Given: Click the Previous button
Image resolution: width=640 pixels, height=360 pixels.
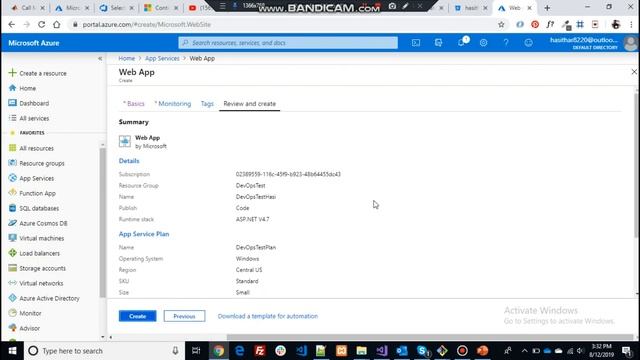Looking at the screenshot, I should click(x=184, y=316).
